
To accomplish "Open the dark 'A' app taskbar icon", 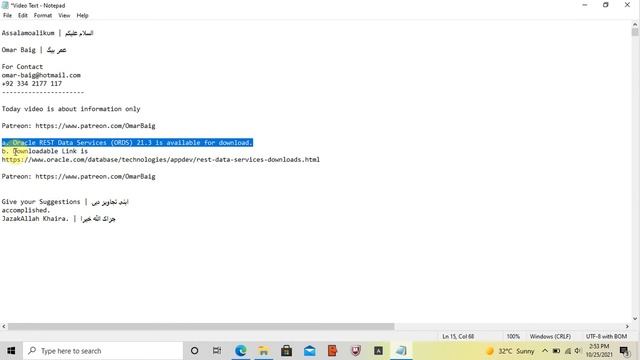I will 378,351.
